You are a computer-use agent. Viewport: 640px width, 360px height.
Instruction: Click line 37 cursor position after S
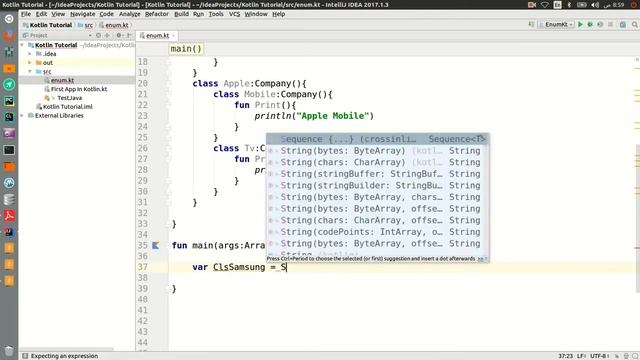click(x=287, y=267)
